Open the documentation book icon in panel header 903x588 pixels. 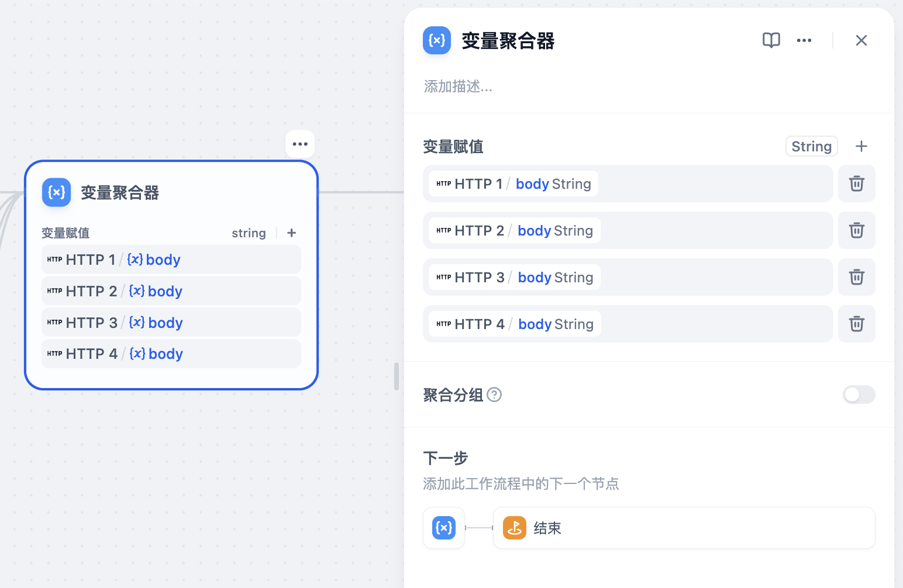[x=771, y=40]
